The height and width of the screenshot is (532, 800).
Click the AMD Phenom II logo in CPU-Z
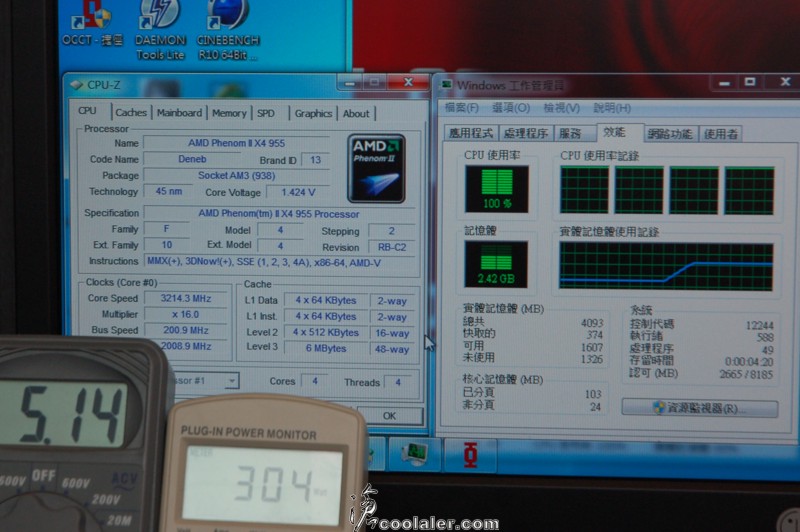click(x=376, y=168)
